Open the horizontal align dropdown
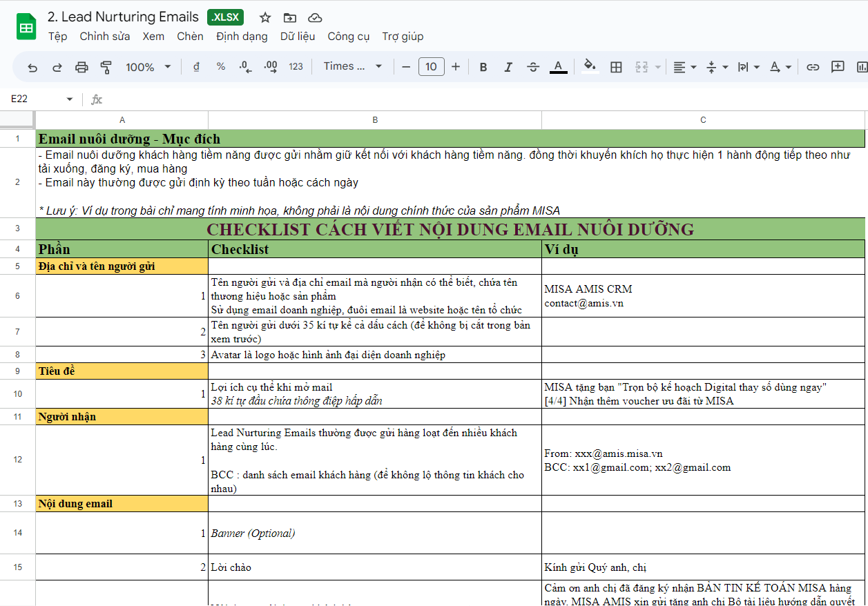868x606 pixels. click(x=685, y=67)
